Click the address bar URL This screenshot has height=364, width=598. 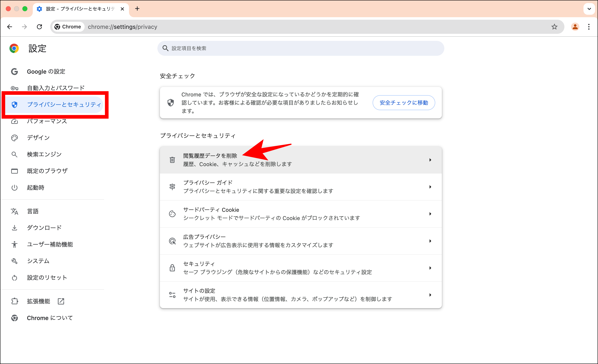point(123,27)
